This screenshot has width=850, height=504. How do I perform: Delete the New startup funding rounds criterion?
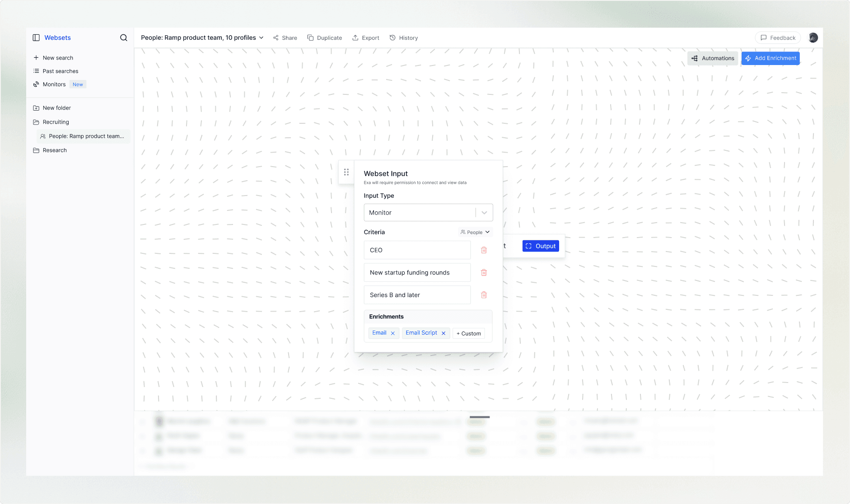[484, 272]
